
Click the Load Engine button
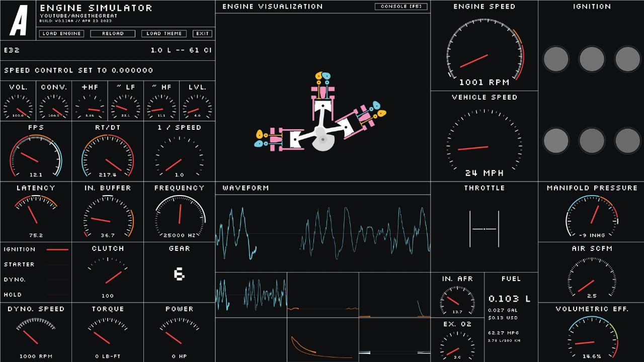pyautogui.click(x=61, y=34)
